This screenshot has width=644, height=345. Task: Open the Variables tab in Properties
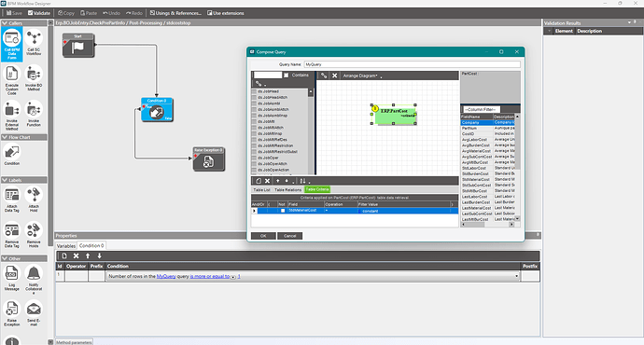click(x=66, y=246)
